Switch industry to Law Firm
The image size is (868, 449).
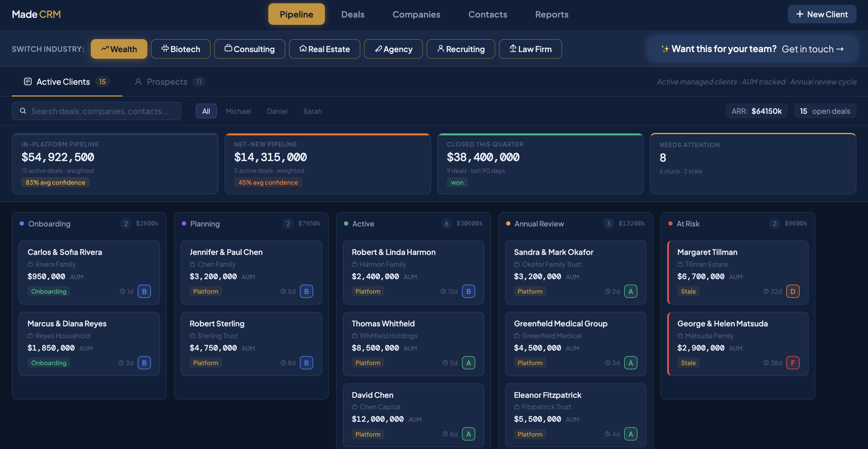click(530, 49)
